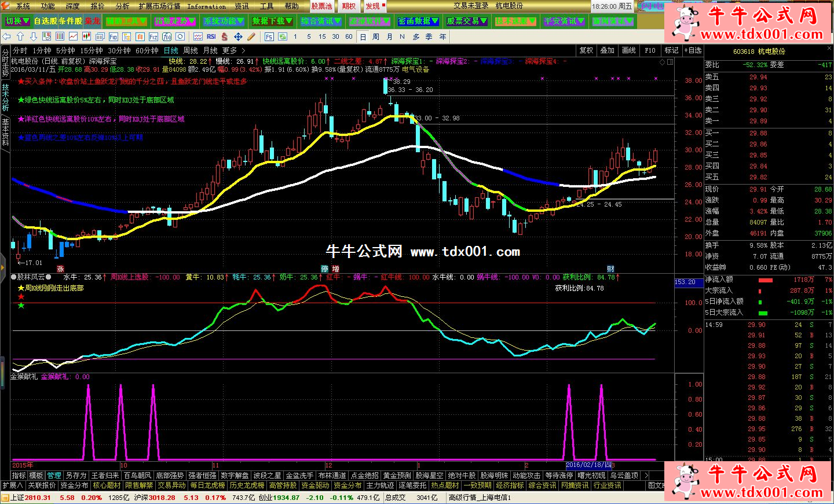The height and width of the screenshot is (504, 834).
Task: Expand the 数据下载 dropdown menu
Action: click(x=272, y=21)
